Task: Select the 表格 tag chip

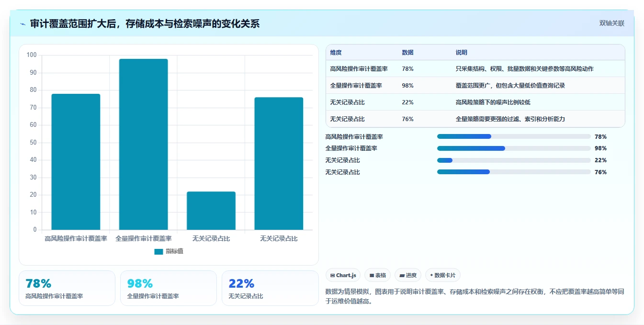Action: tap(377, 275)
